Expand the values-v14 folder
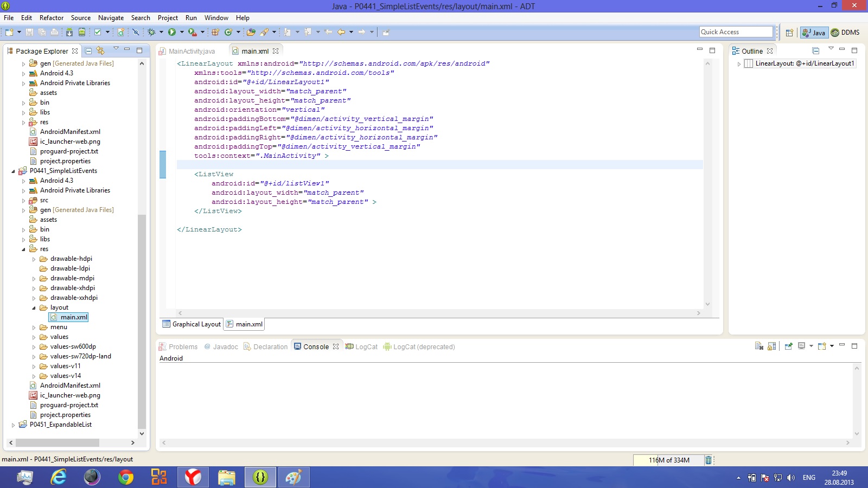Viewport: 868px width, 488px height. [x=34, y=376]
